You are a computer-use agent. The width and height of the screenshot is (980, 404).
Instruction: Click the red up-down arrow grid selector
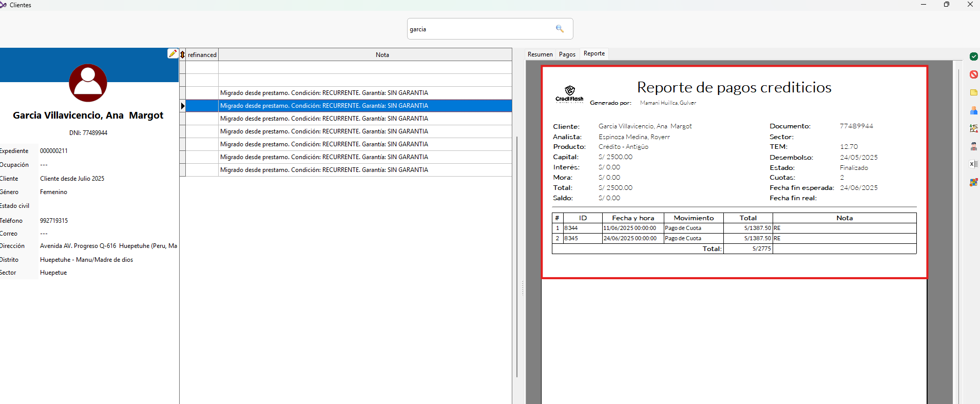pos(182,54)
